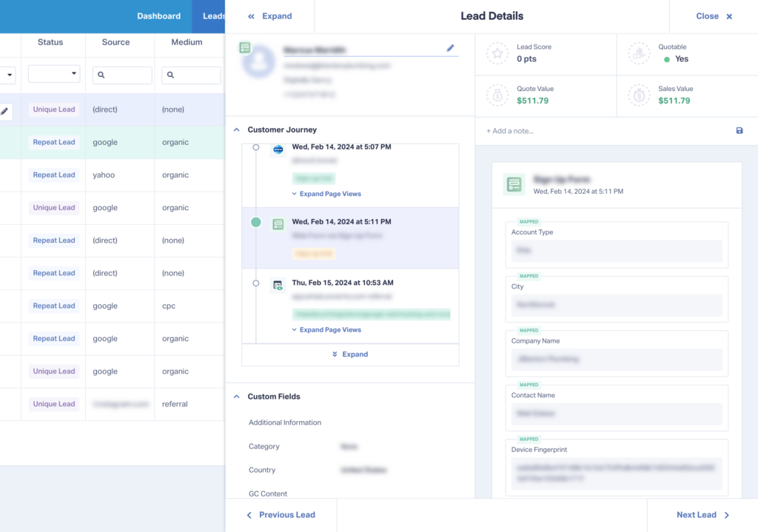Click the pencil edit icon beside lead name

pos(450,48)
